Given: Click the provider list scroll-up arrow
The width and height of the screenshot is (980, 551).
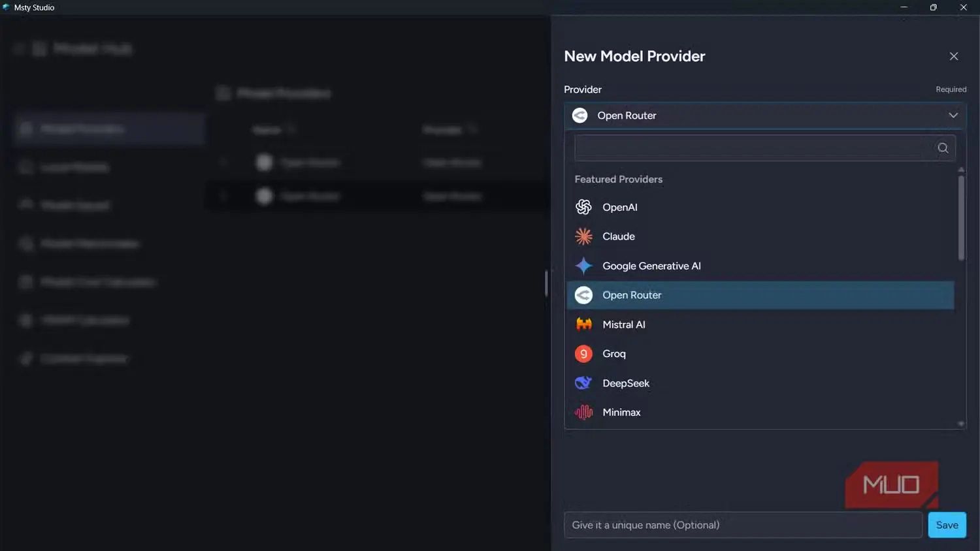Looking at the screenshot, I should pyautogui.click(x=961, y=170).
